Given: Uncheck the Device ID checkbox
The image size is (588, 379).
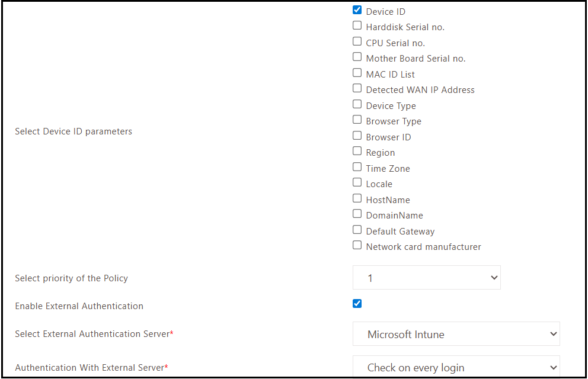Looking at the screenshot, I should pos(357,10).
